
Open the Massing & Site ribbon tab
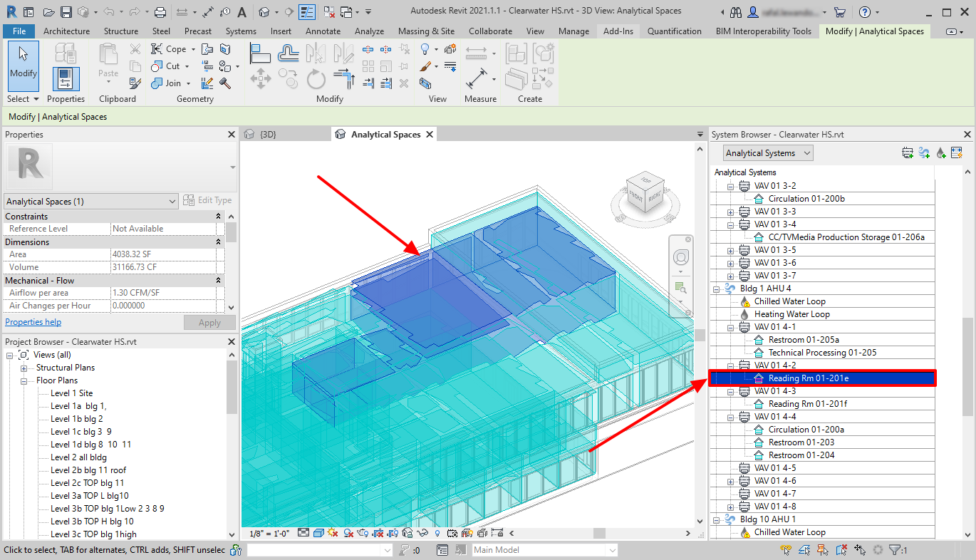[426, 31]
